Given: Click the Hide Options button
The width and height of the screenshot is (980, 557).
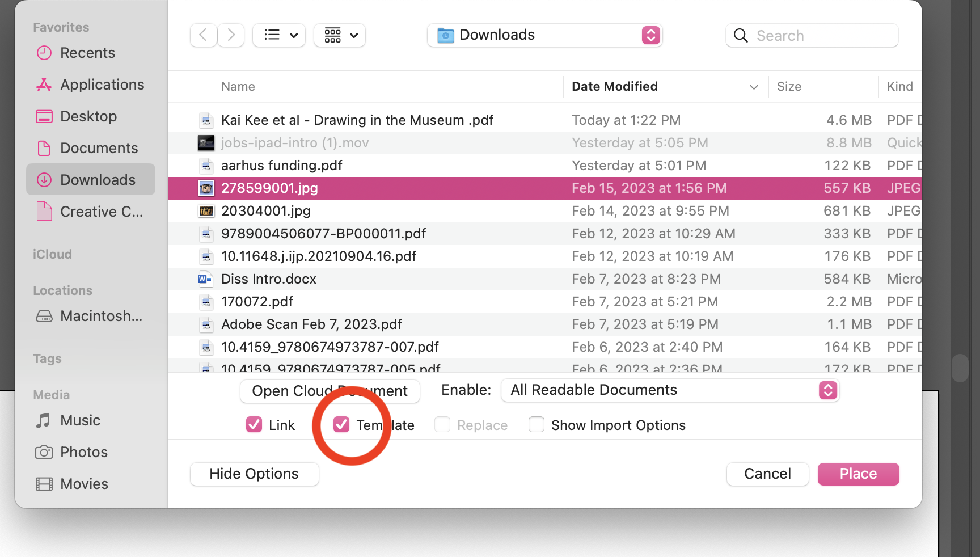Looking at the screenshot, I should [x=254, y=474].
